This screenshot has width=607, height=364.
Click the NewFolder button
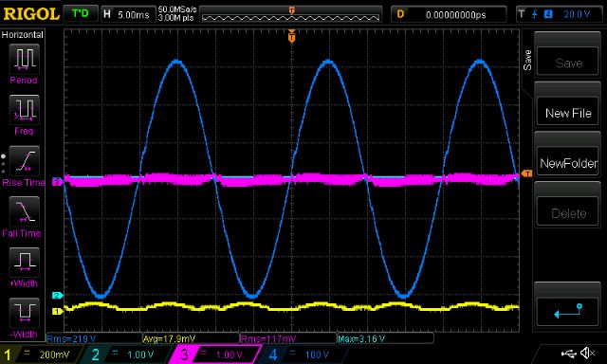coord(567,163)
